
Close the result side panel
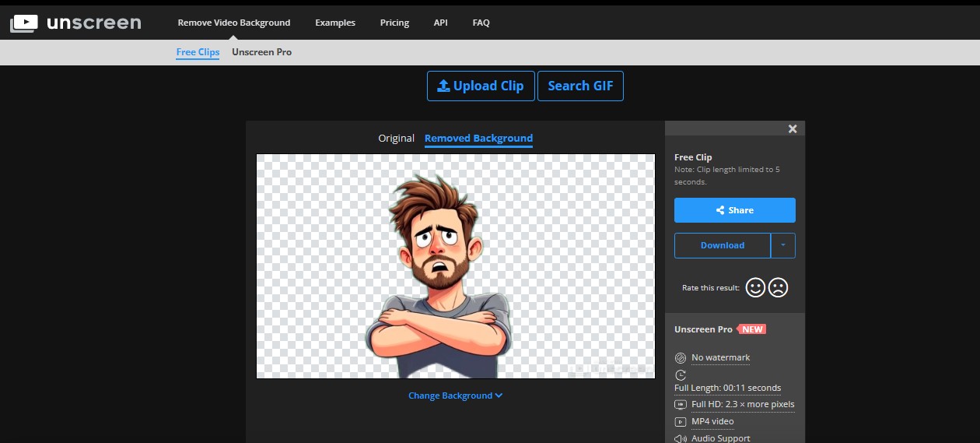tap(793, 129)
